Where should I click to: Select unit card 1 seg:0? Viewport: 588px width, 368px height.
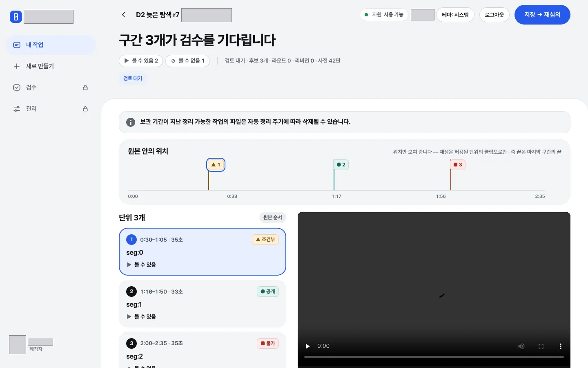point(203,252)
